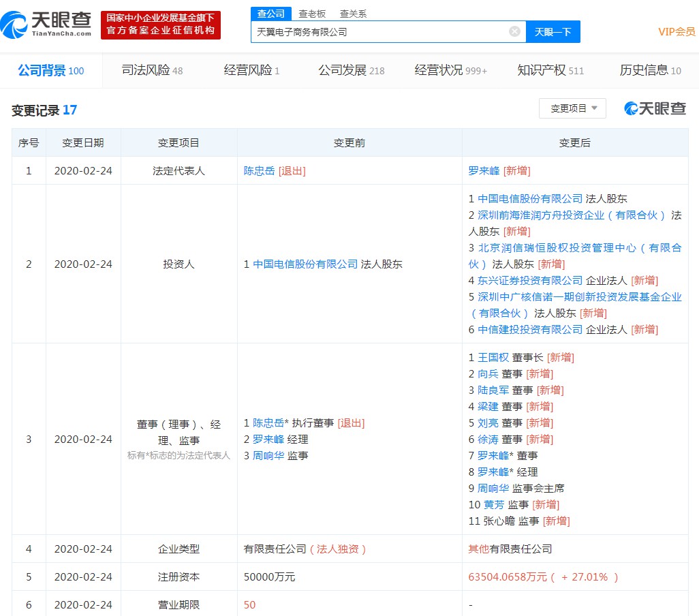
Task: Open 中国电信股份有限公司 link in 变更后 column
Action: tap(530, 199)
